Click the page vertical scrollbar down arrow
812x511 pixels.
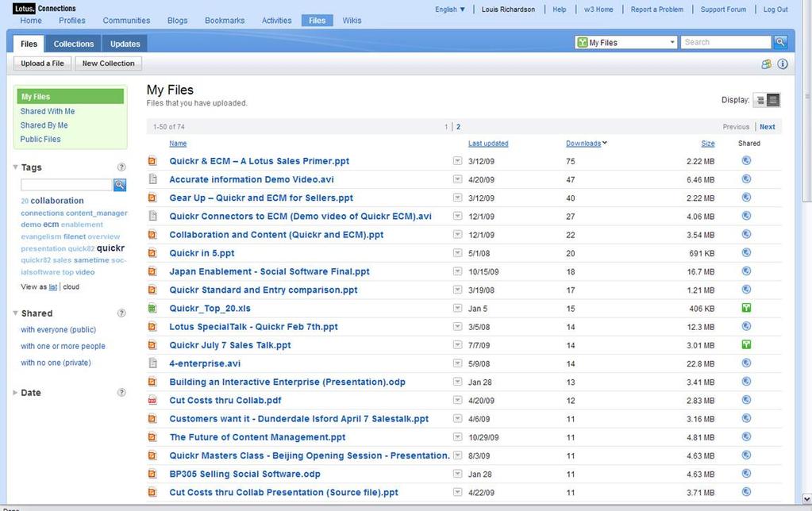point(806,499)
